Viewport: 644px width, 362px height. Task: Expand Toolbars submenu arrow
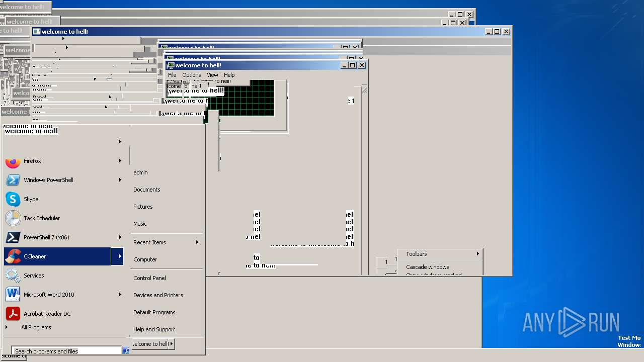477,254
